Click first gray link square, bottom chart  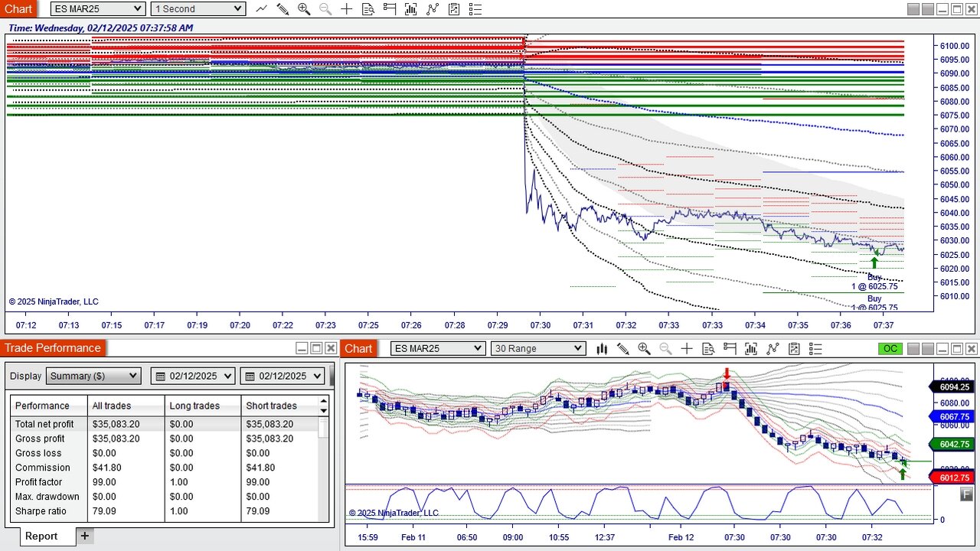tap(913, 349)
